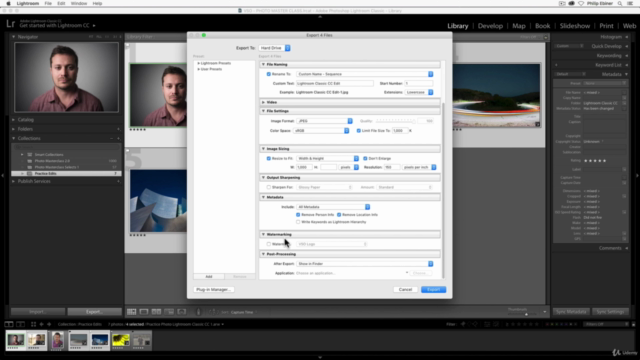Click Start Number input field
Viewport: 640px width, 360px height.
click(419, 83)
